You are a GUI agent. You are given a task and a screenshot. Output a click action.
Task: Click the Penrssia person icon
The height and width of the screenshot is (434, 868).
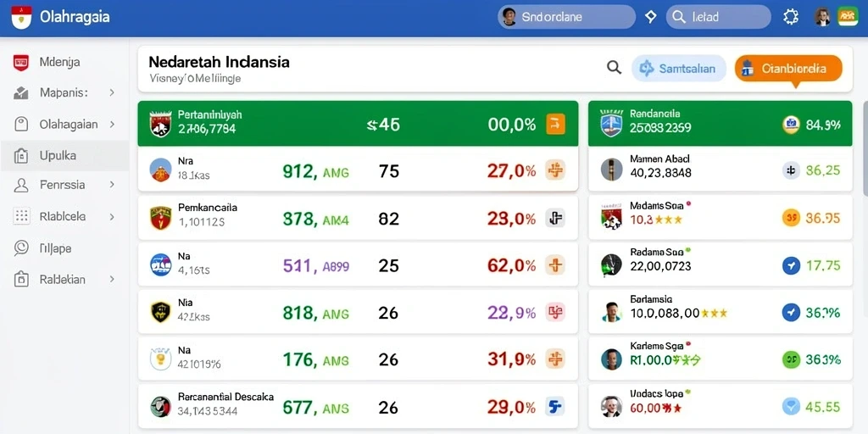20,185
